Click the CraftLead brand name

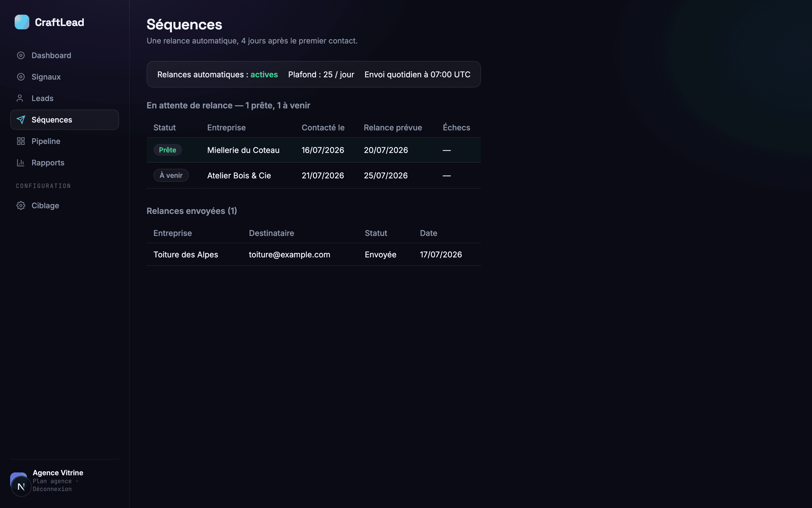click(x=59, y=22)
